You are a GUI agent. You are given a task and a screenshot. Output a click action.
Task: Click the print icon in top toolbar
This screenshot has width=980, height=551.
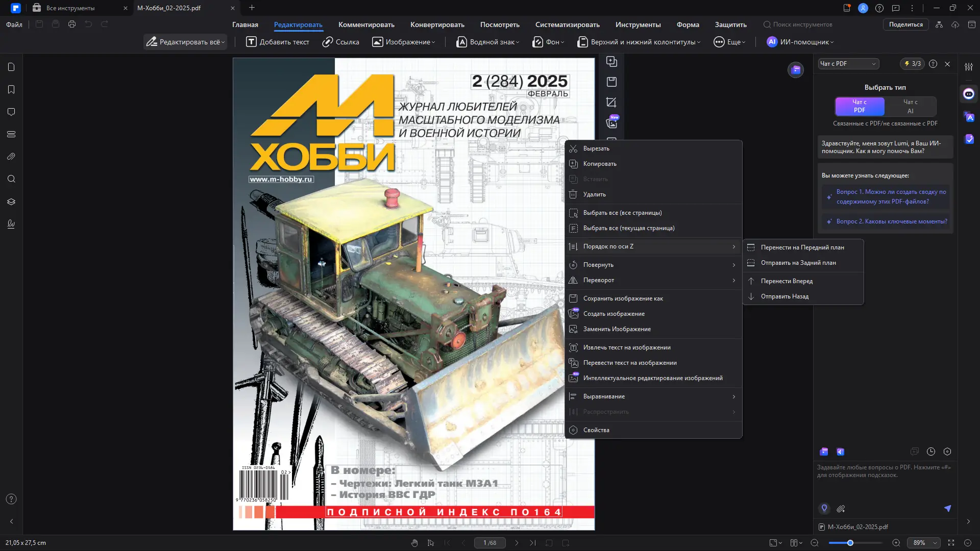72,24
